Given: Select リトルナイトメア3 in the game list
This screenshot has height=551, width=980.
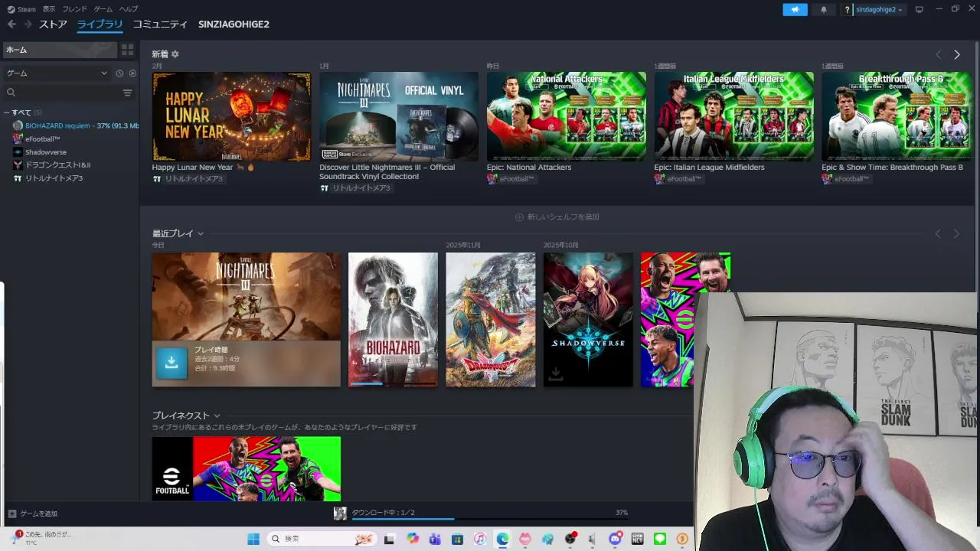Looking at the screenshot, I should coord(54,178).
